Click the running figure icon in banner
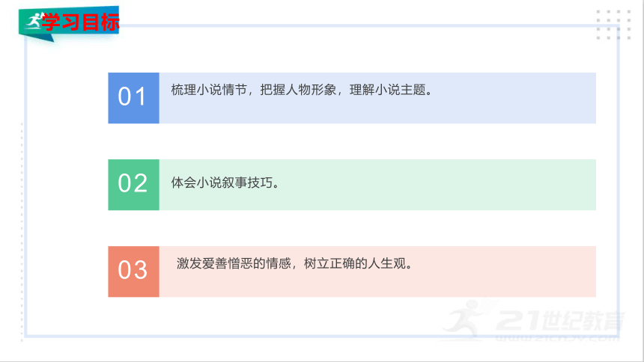This screenshot has height=362, width=644. pyautogui.click(x=33, y=21)
